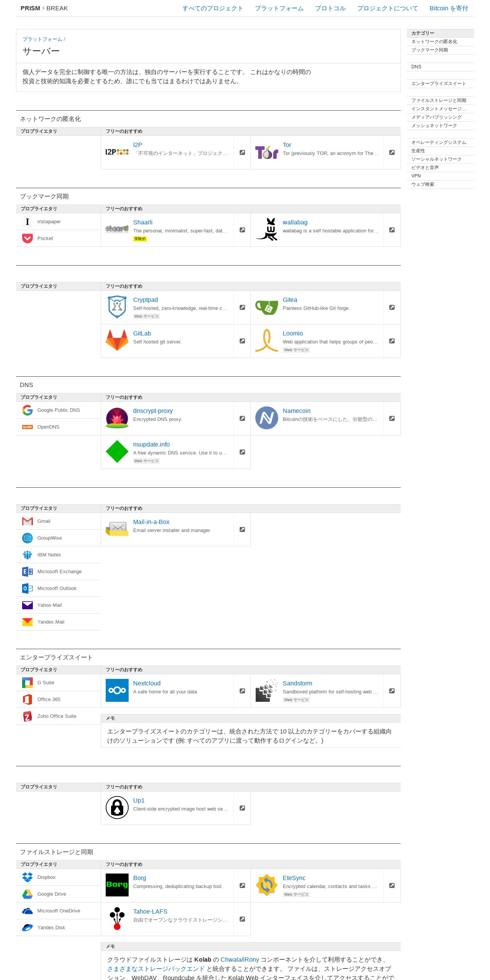Open the external link arrow for wallabag

point(392,230)
